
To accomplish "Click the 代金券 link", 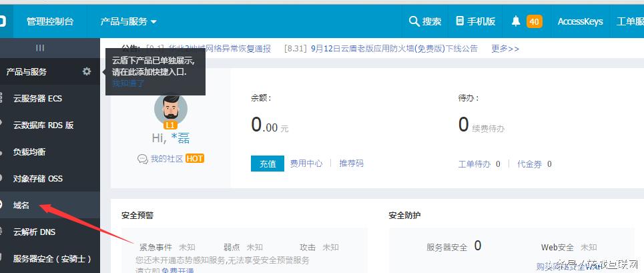I will click(x=529, y=164).
